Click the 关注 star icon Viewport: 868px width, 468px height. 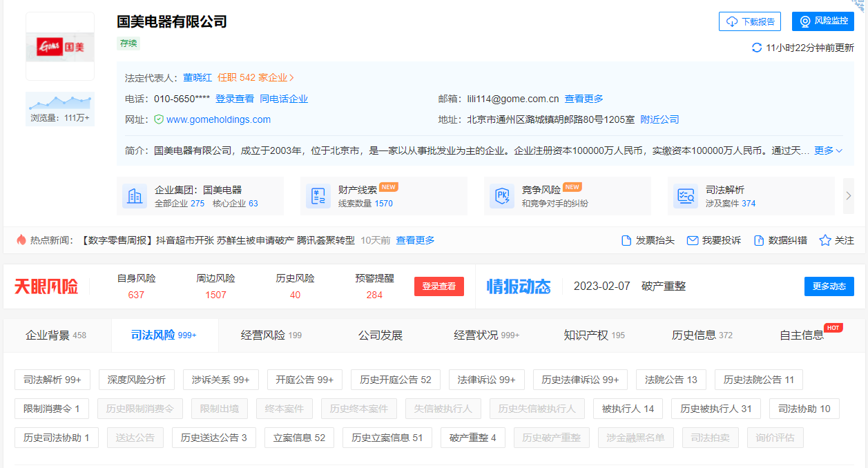click(x=824, y=240)
